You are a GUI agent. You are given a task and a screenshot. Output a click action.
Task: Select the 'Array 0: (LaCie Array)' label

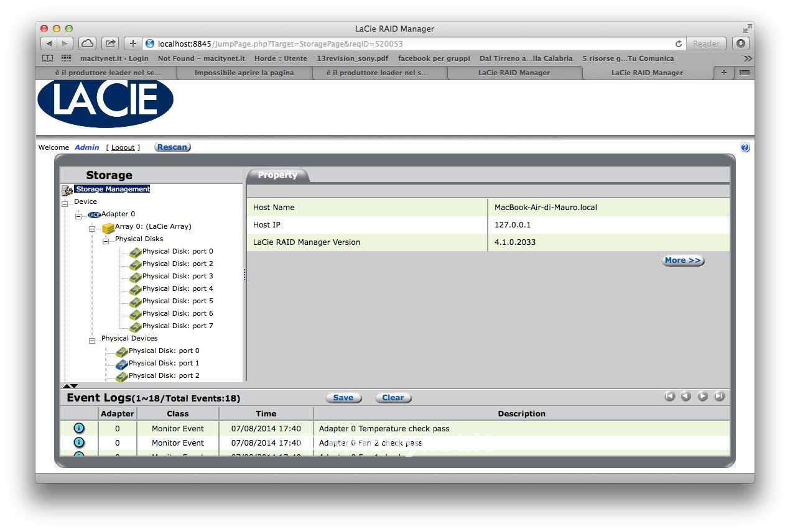153,226
